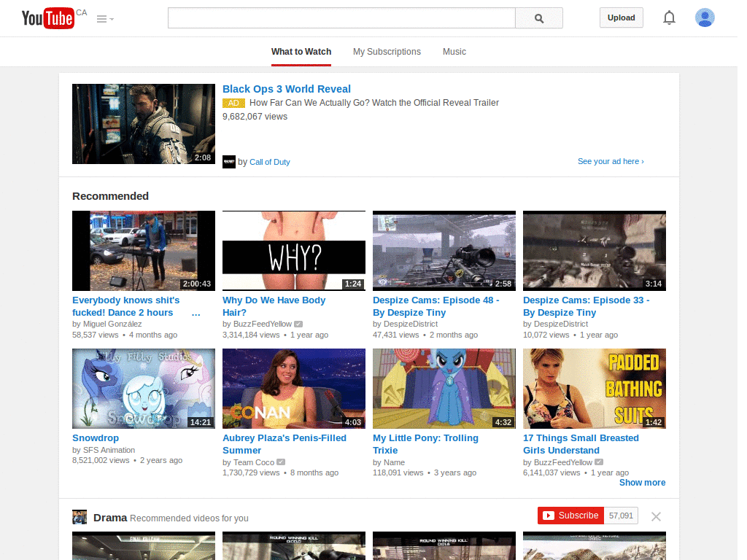This screenshot has width=747, height=560.
Task: Open the ellipsis menu beside Dance 2 hours
Action: point(196,313)
